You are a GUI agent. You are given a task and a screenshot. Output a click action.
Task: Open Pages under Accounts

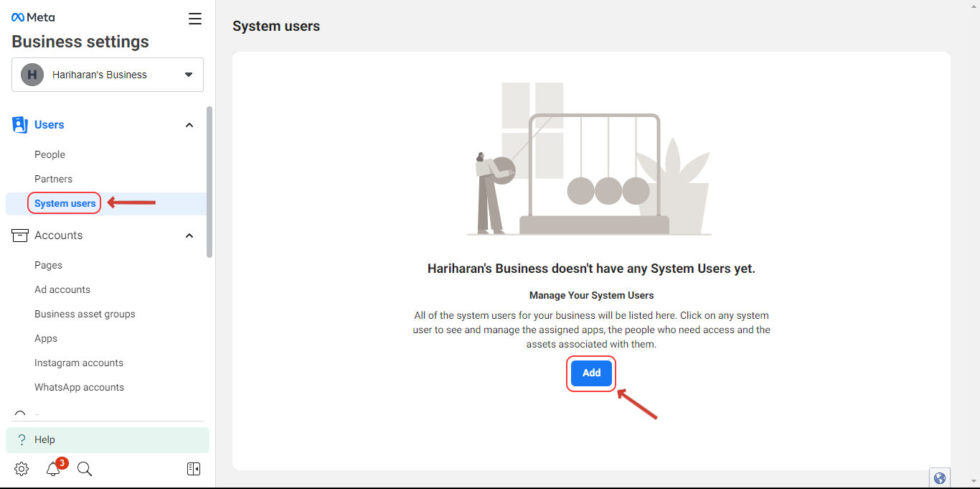[48, 265]
